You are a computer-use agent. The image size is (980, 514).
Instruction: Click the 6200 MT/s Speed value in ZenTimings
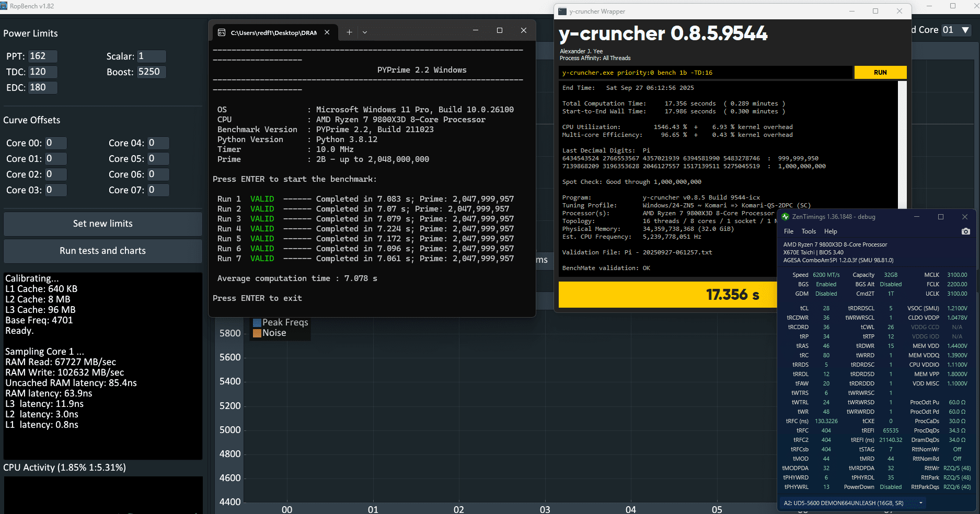point(826,275)
